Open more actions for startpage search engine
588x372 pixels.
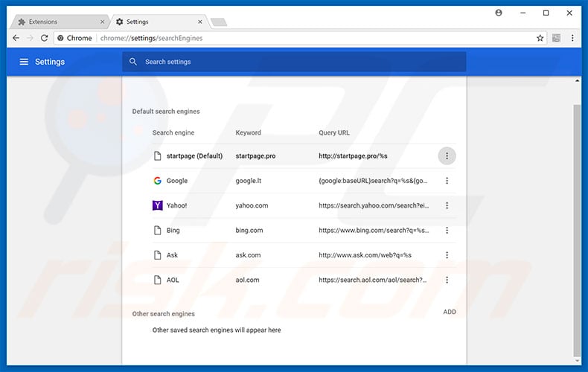coord(447,155)
